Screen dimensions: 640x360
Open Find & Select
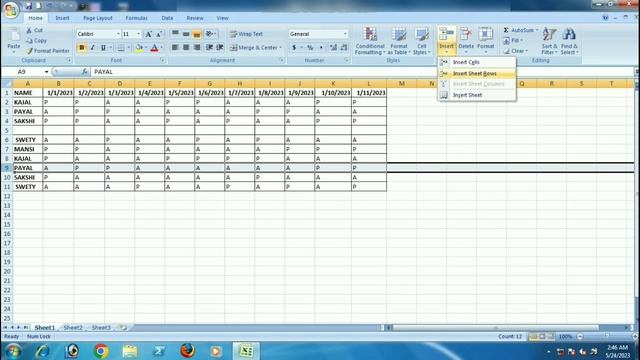[569, 41]
